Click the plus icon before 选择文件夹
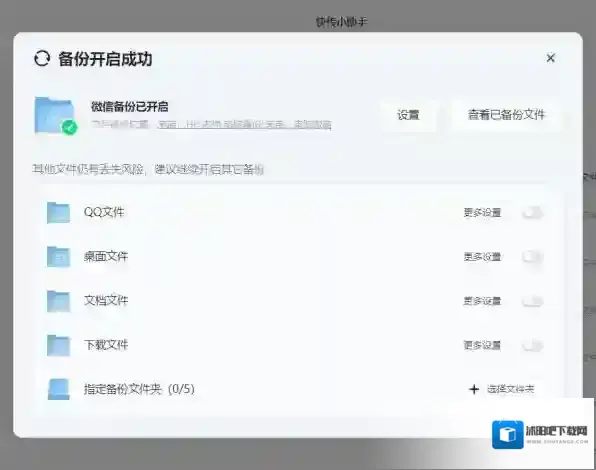The image size is (596, 470). 474,389
